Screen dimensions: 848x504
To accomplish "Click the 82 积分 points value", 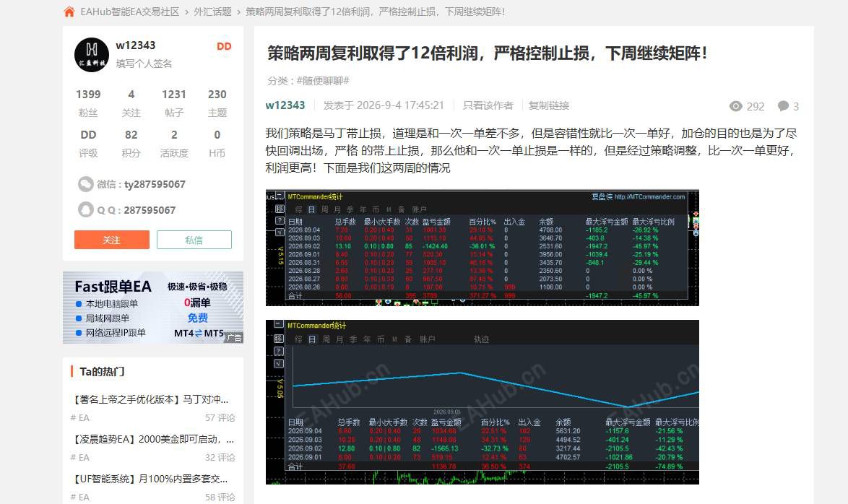I will coord(131,143).
